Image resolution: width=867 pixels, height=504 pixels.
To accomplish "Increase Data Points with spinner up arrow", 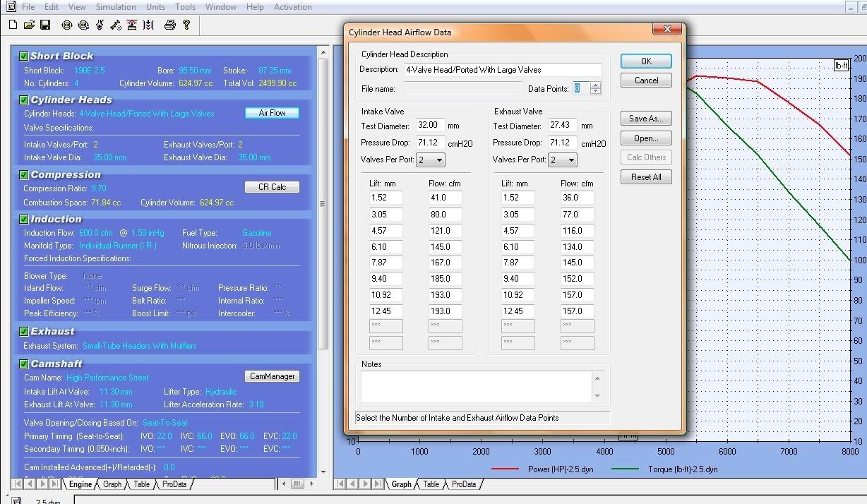I will click(596, 85).
